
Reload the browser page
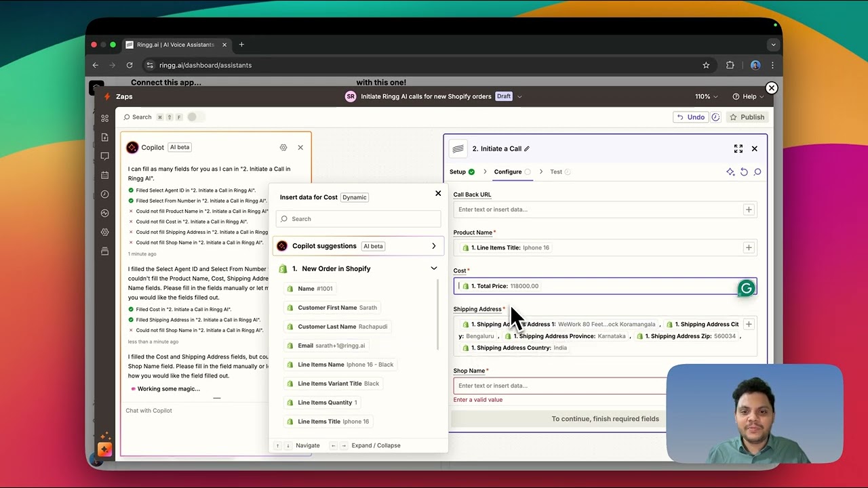pyautogui.click(x=130, y=65)
